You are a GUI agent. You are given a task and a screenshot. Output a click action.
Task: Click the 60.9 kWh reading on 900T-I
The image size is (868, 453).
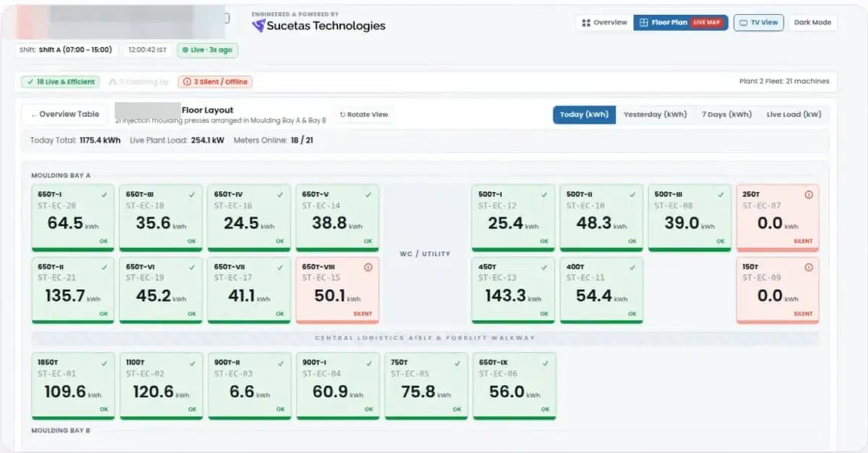pyautogui.click(x=337, y=391)
